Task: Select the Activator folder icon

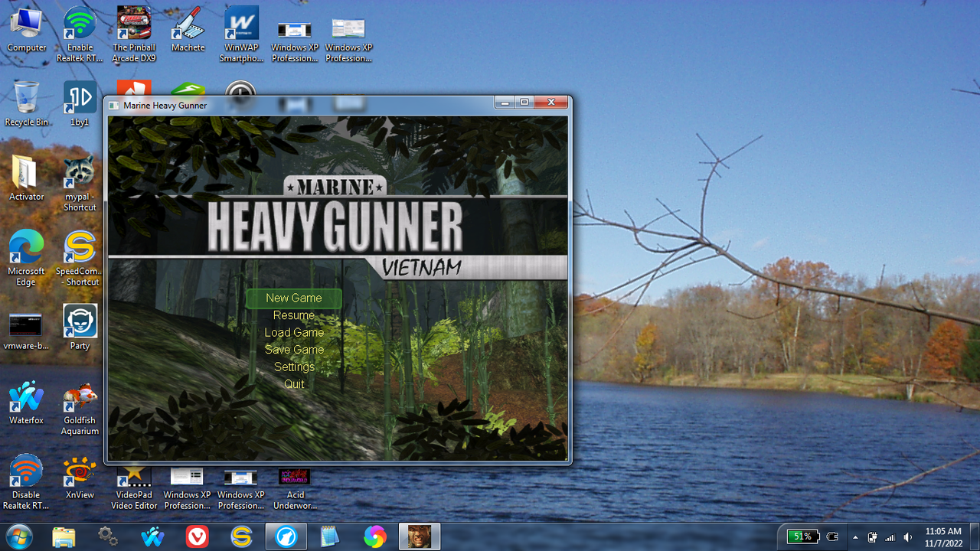Action: tap(26, 178)
